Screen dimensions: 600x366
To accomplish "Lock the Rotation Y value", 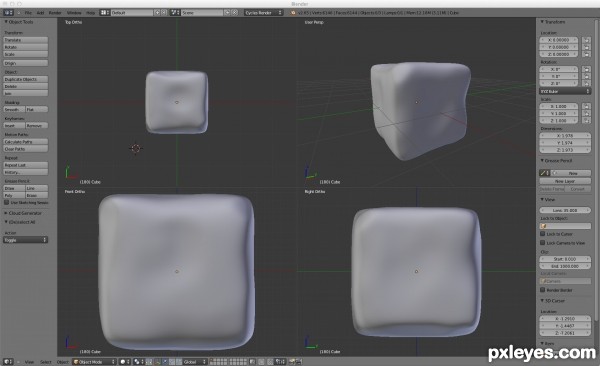I will (x=586, y=77).
